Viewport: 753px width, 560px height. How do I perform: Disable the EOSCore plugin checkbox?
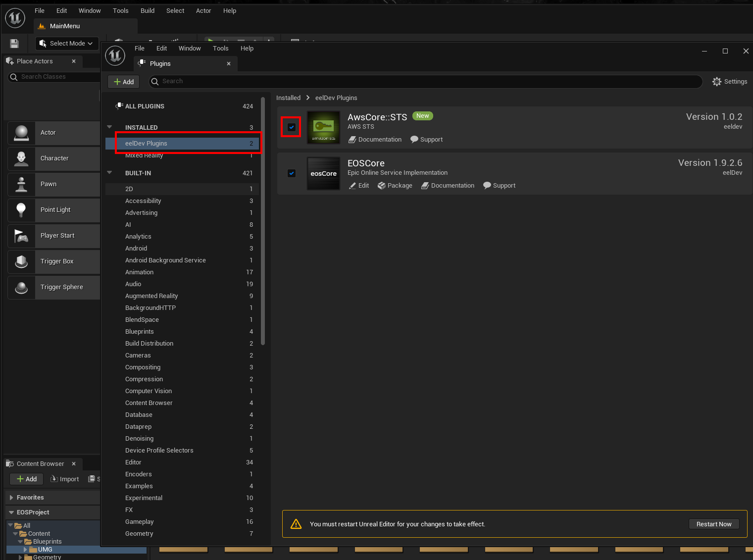click(x=292, y=173)
